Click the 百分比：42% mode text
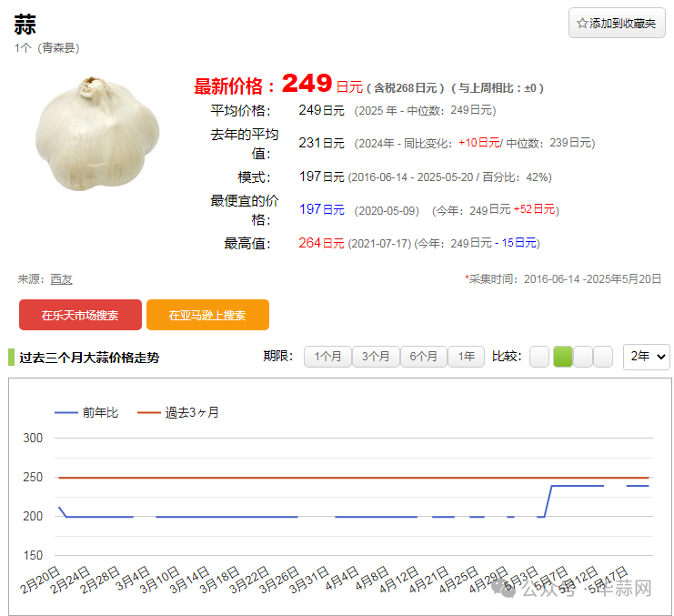Screen dimensions: 674x616 tap(515, 177)
